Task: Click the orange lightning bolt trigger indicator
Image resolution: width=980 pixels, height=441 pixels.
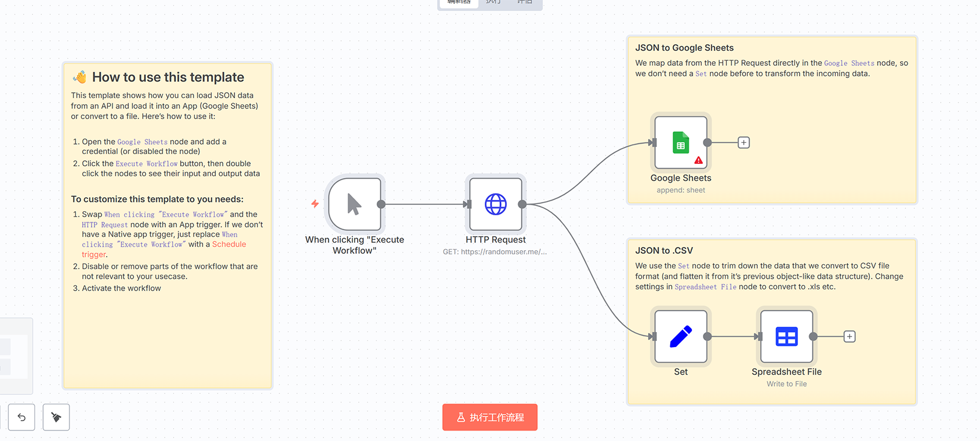Action: [x=315, y=204]
